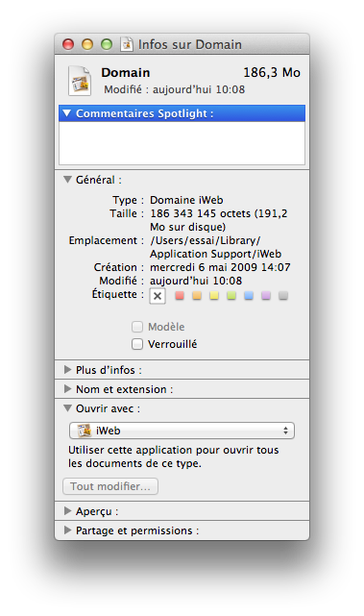Minimize the info window with yellow button
Viewport: 364px width, 616px height.
(87, 44)
